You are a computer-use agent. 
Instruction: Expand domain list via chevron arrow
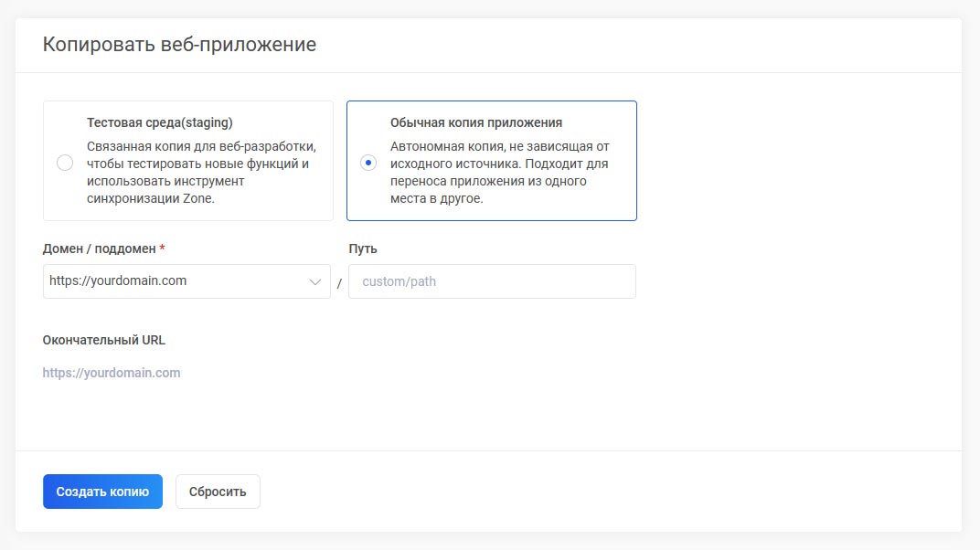click(x=315, y=281)
